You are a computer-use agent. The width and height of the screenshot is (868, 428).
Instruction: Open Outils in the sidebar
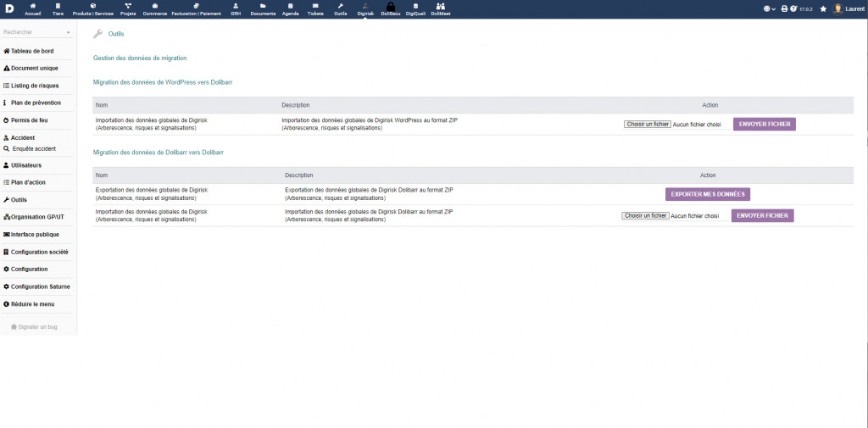15,200
